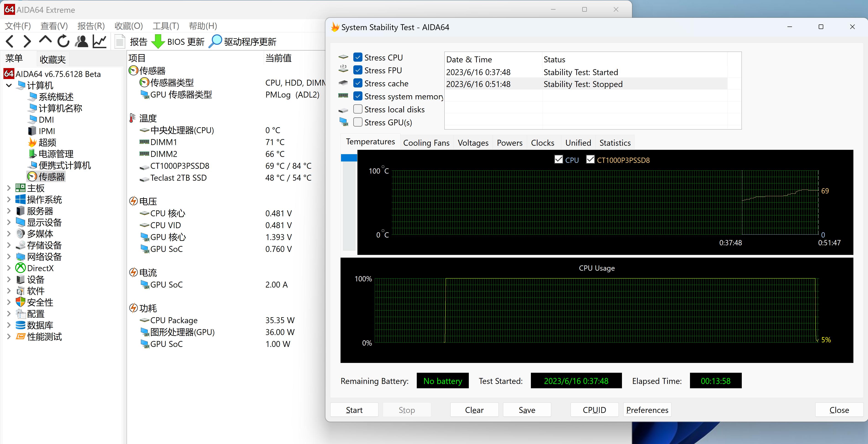Switch to the Cooling Fans tab
This screenshot has height=444, width=868.
(426, 143)
